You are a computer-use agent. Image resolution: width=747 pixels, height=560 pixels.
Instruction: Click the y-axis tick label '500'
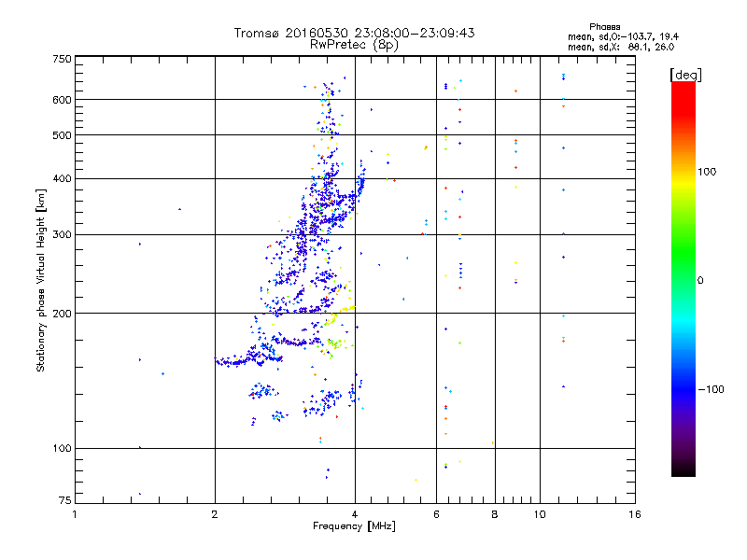click(62, 135)
